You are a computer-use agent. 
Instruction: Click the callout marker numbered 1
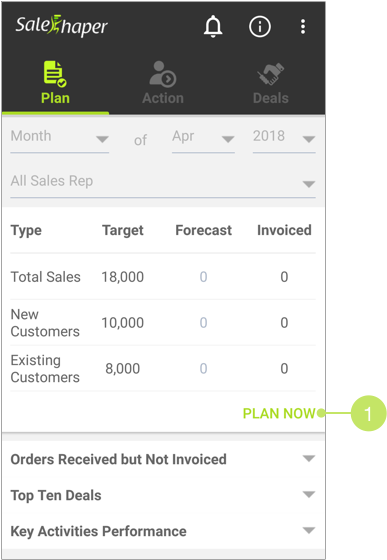pyautogui.click(x=368, y=413)
